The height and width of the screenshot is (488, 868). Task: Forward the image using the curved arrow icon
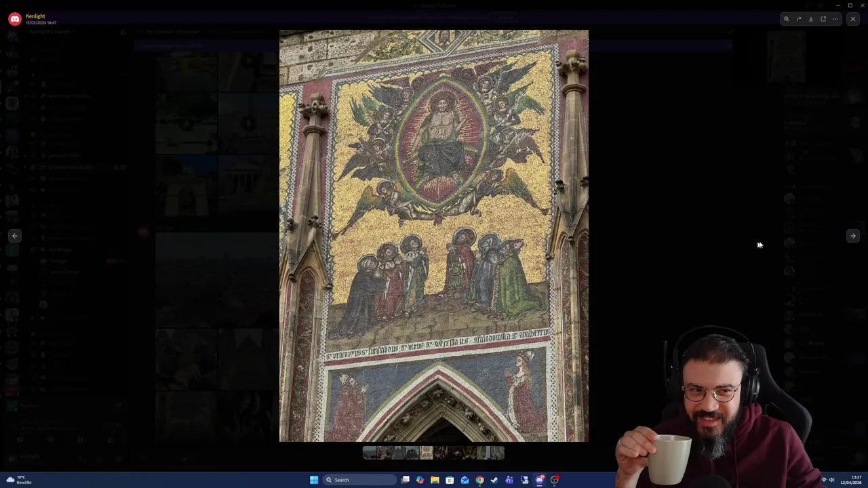[799, 19]
